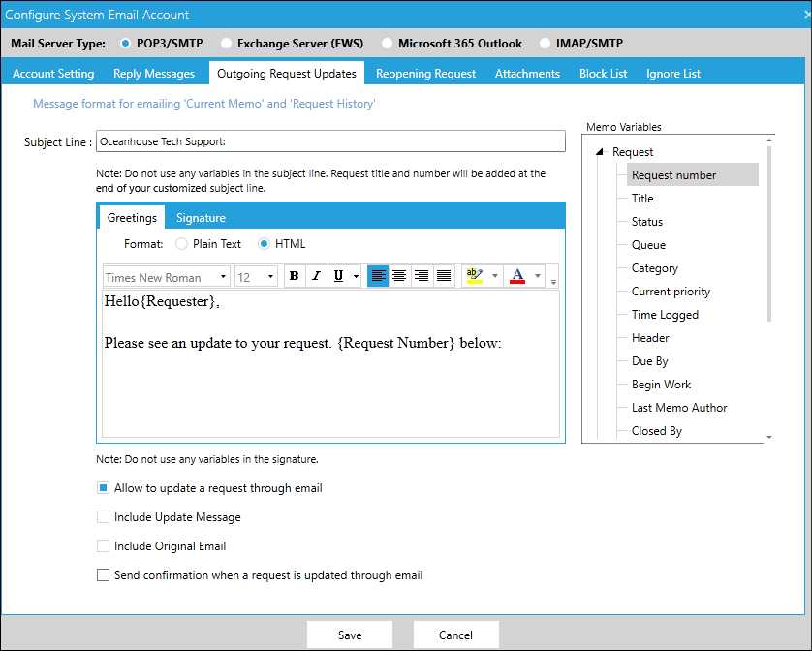Click inside the greeting message body

click(330, 364)
